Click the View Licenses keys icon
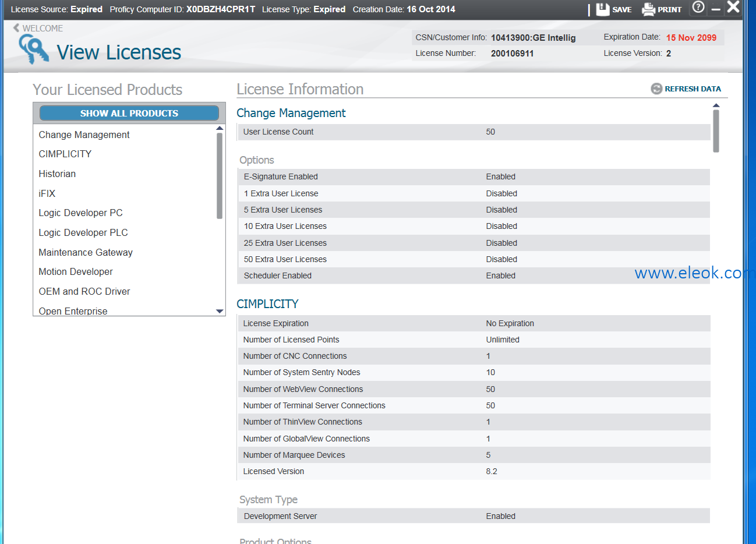The image size is (756, 544). pos(33,48)
